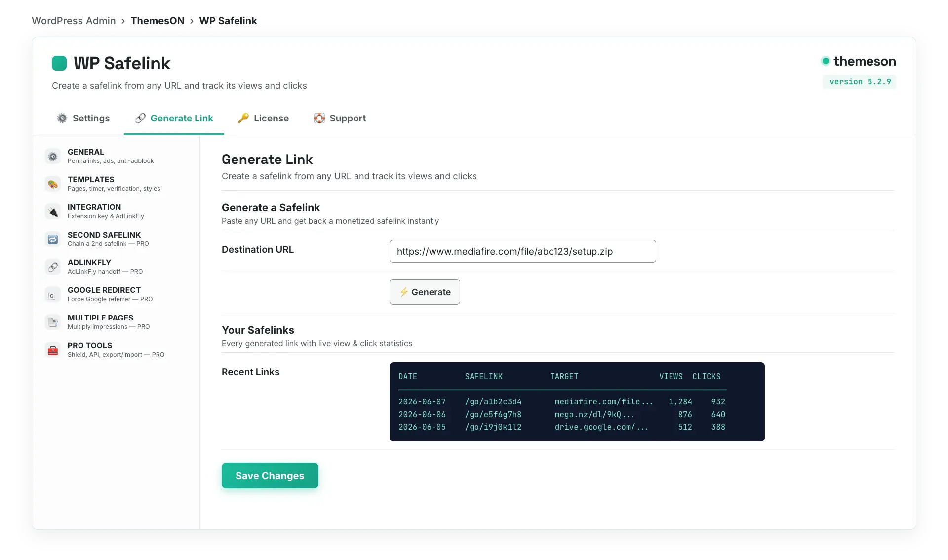Open ADLINKFLY sidebar section

coord(116,267)
